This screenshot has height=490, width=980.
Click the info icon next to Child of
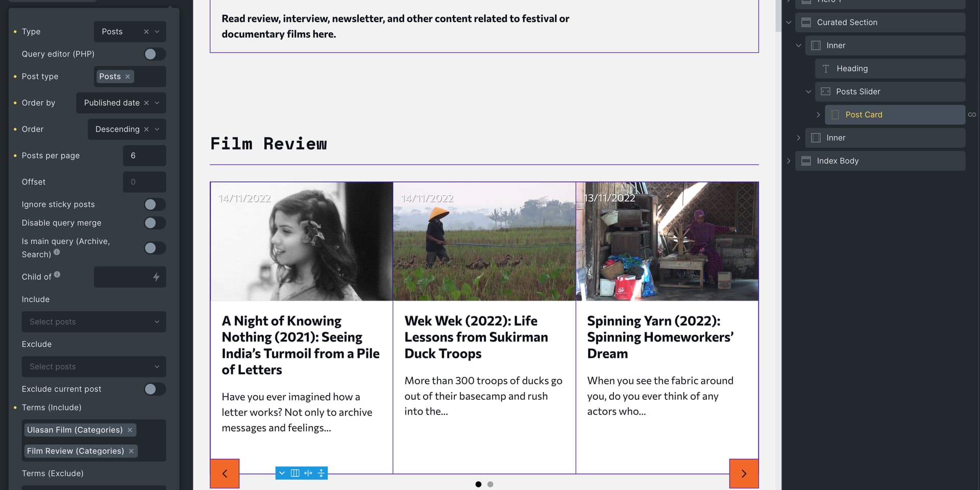57,274
